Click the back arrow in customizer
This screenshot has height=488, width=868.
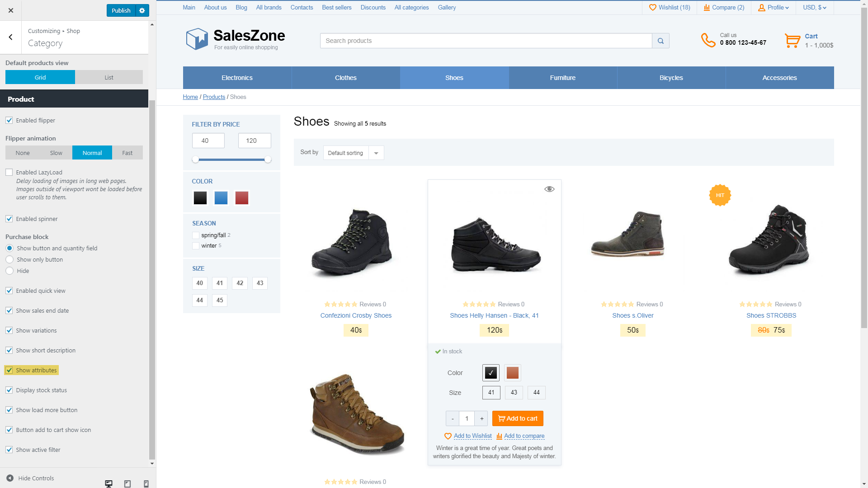tap(10, 37)
